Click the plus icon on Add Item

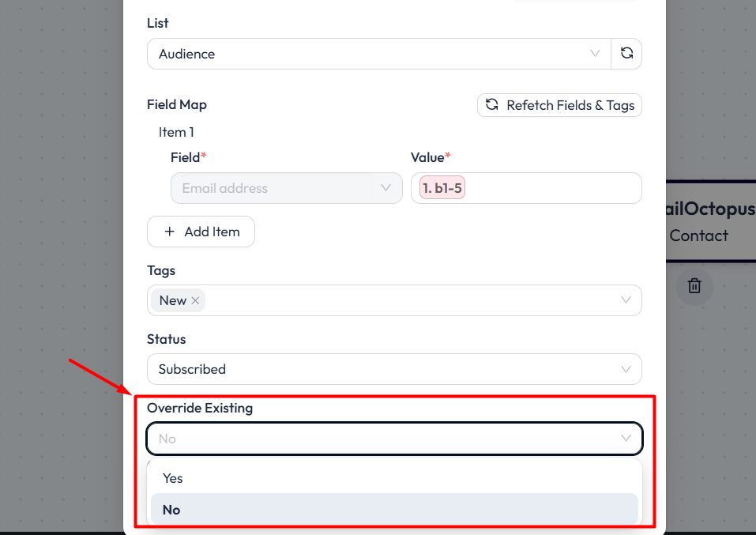tap(169, 232)
